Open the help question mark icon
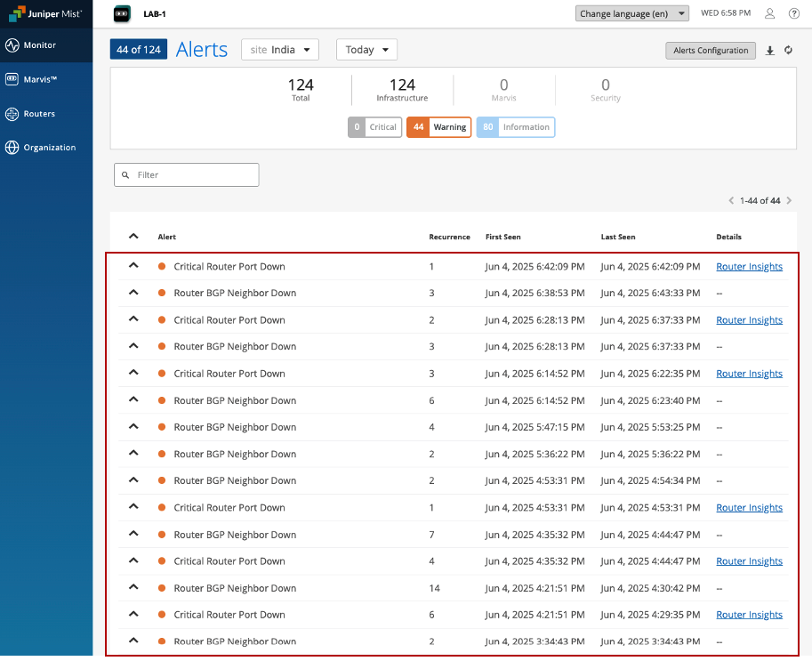The image size is (812, 661). (x=790, y=14)
